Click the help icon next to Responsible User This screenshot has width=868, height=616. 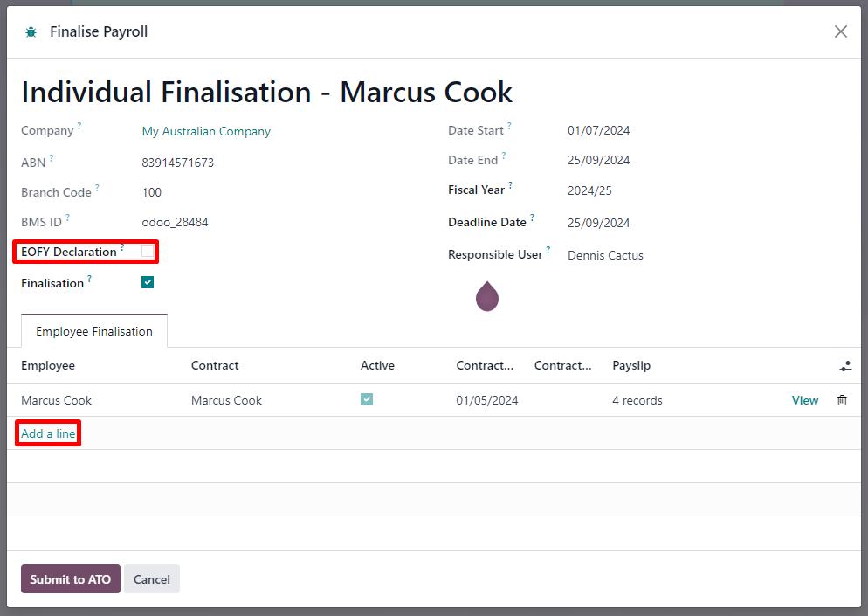pyautogui.click(x=548, y=249)
